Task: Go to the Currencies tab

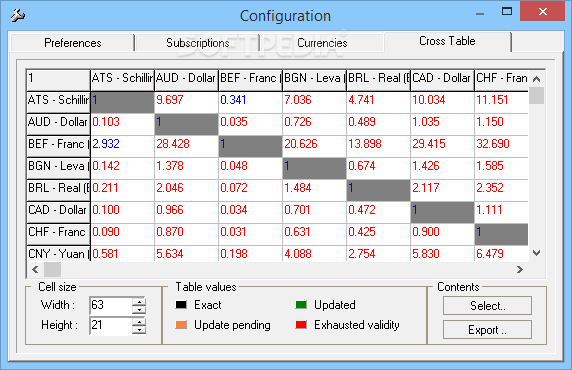Action: (x=322, y=43)
